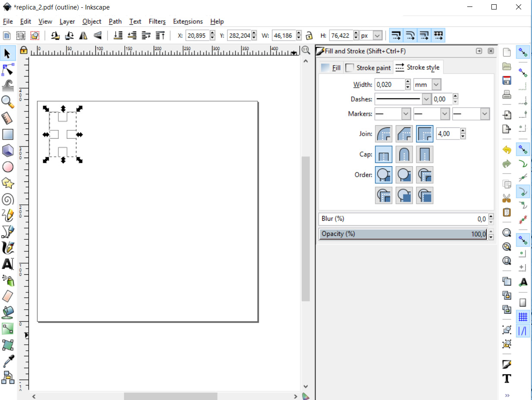Screen dimensions: 532x400
Task: Iconify Fill and Stroke panel
Action: tap(479, 51)
